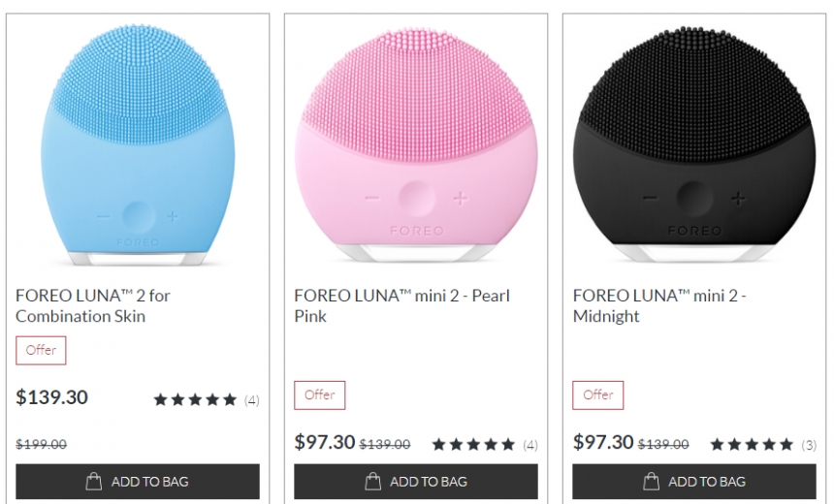Open the (3) reviews count for Midnight

(809, 445)
